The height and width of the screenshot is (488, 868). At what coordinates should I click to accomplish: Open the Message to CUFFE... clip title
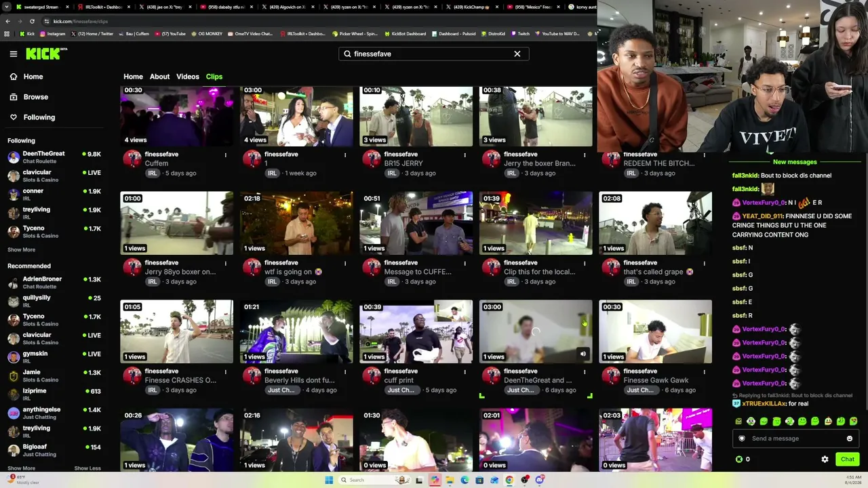click(x=418, y=272)
